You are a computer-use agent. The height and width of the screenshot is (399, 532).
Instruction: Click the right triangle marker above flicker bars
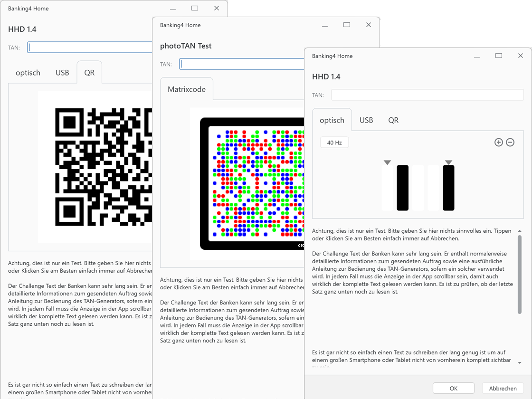pyautogui.click(x=448, y=162)
